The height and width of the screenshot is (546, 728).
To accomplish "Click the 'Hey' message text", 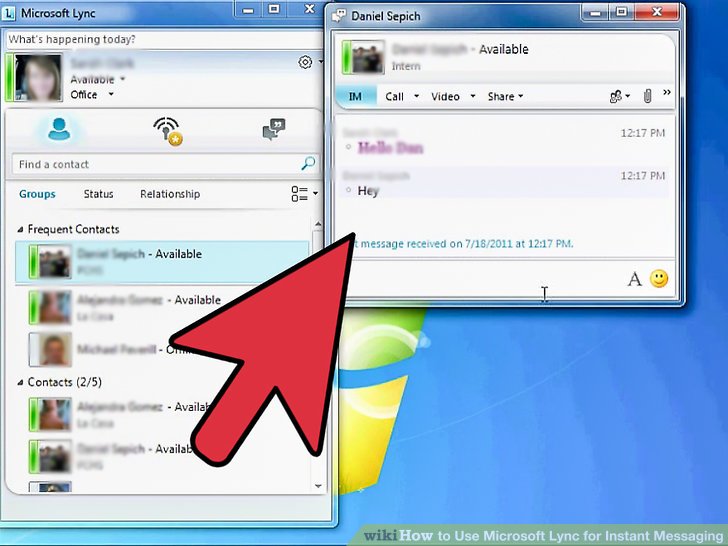I will (368, 190).
